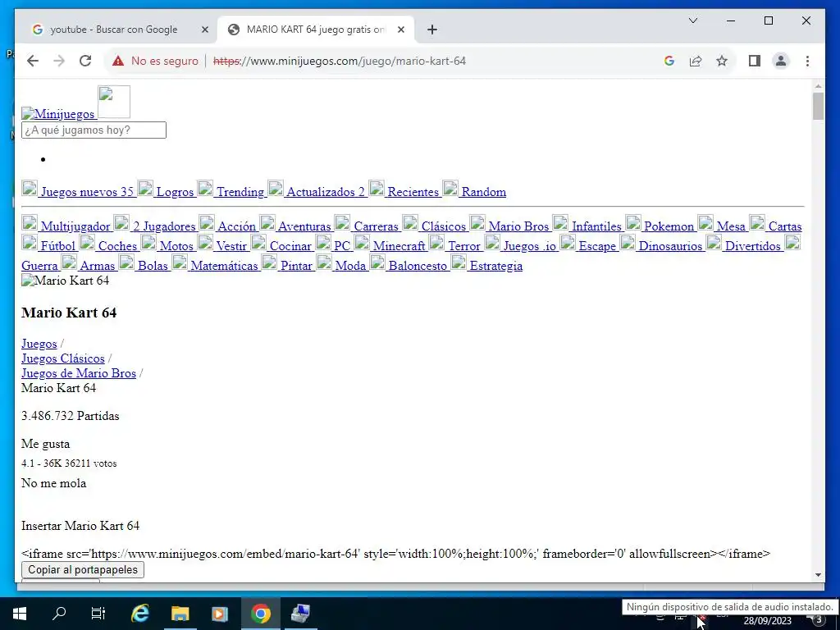This screenshot has height=630, width=840.
Task: Open Task View on the taskbar
Action: 98,614
